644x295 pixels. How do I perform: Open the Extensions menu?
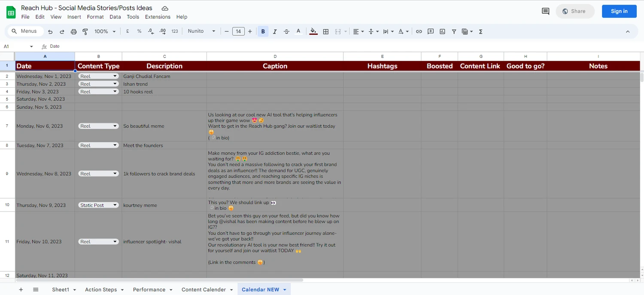(158, 17)
